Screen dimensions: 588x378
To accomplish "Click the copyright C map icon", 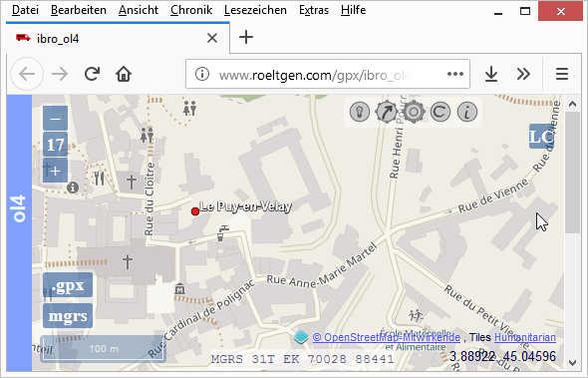I will [441, 112].
